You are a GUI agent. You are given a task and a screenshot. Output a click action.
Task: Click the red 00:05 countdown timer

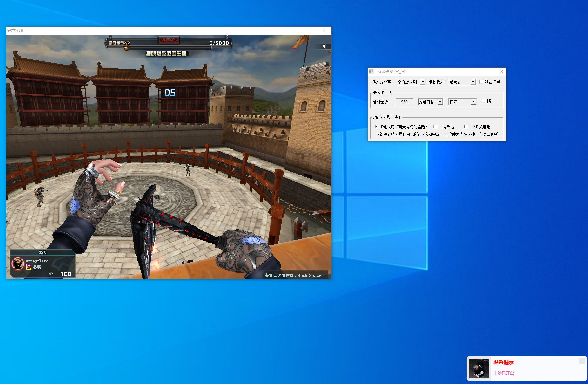click(x=169, y=40)
